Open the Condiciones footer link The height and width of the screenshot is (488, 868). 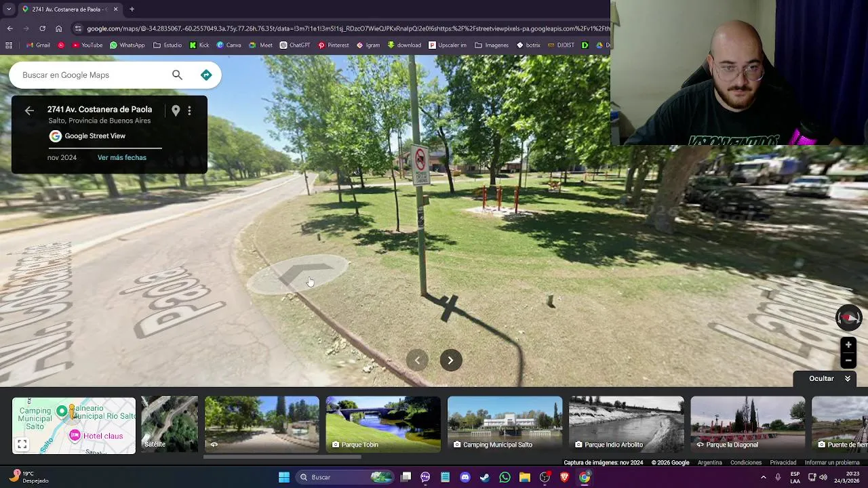(x=746, y=463)
